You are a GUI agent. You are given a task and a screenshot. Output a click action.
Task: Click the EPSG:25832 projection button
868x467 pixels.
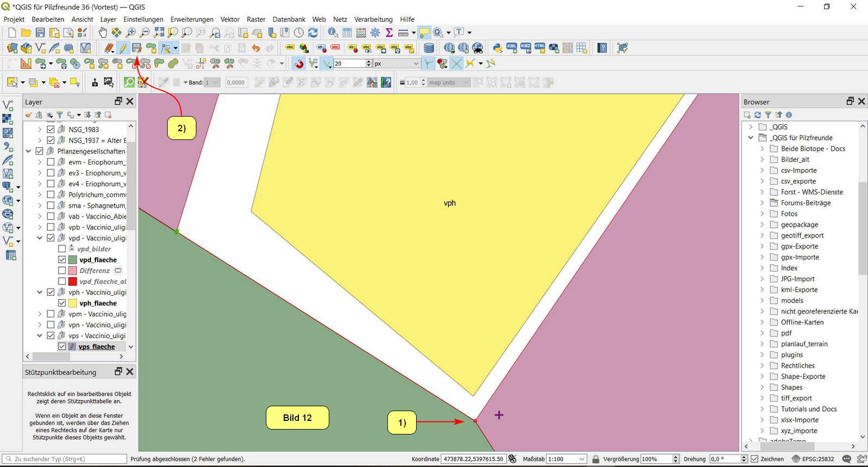[x=813, y=459]
